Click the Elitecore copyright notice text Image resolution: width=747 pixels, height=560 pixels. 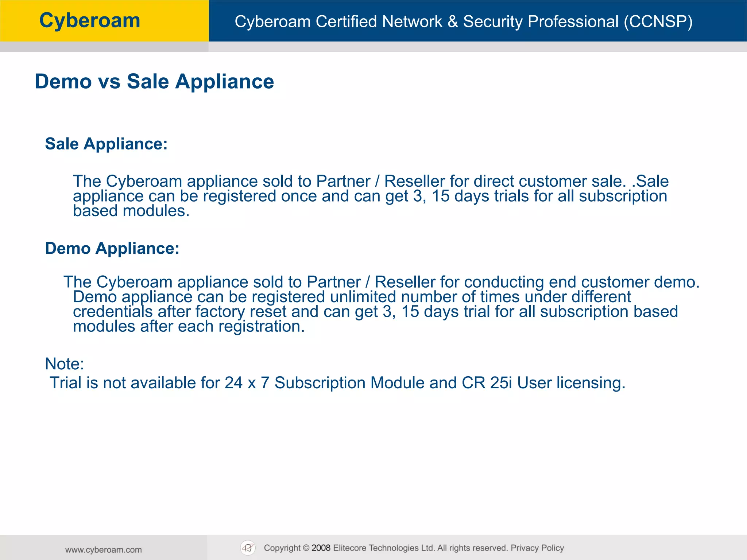click(x=386, y=548)
